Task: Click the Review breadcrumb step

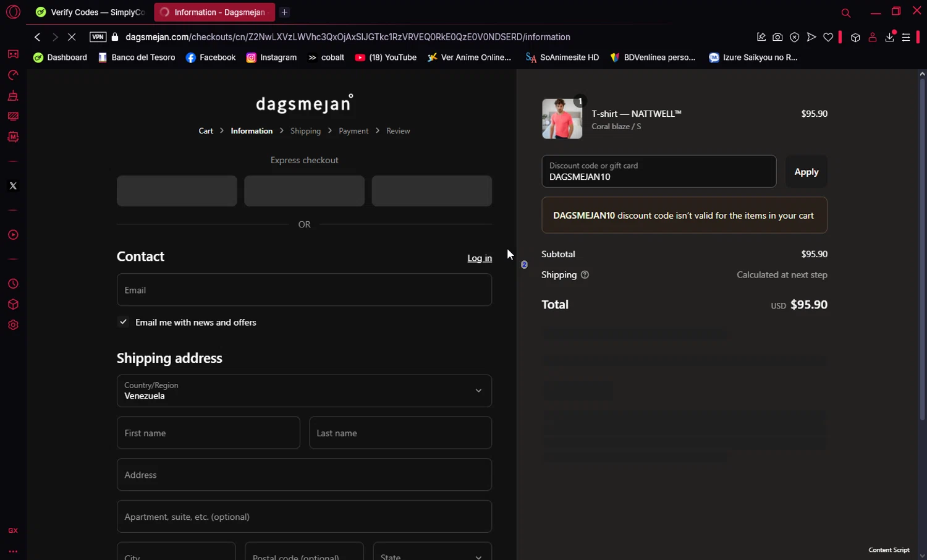Action: 398,131
